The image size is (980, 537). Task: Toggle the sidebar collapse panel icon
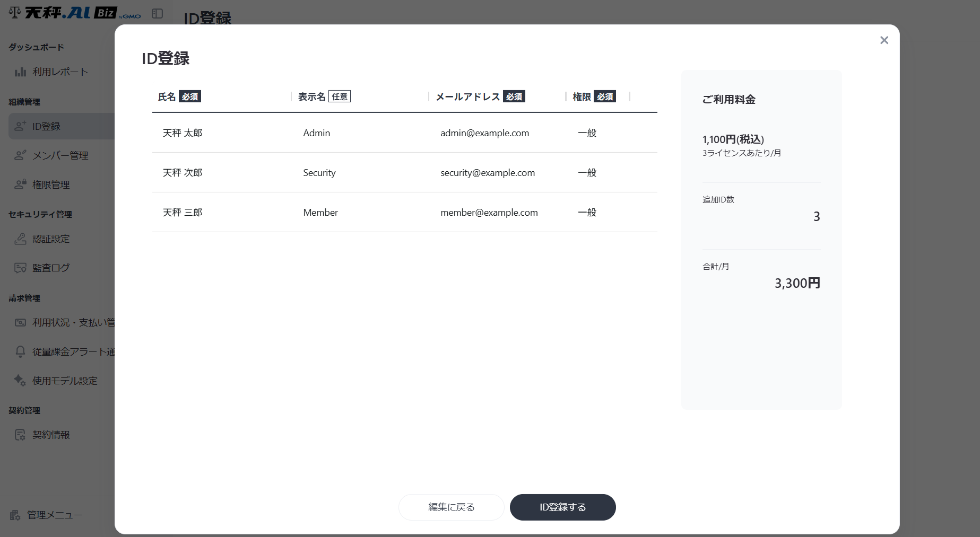click(157, 14)
